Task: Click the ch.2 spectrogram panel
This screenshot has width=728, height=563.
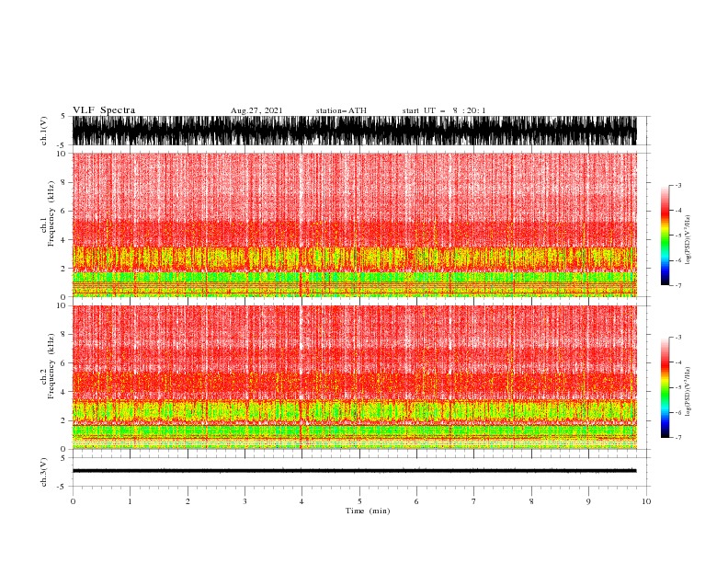Action: coord(355,377)
